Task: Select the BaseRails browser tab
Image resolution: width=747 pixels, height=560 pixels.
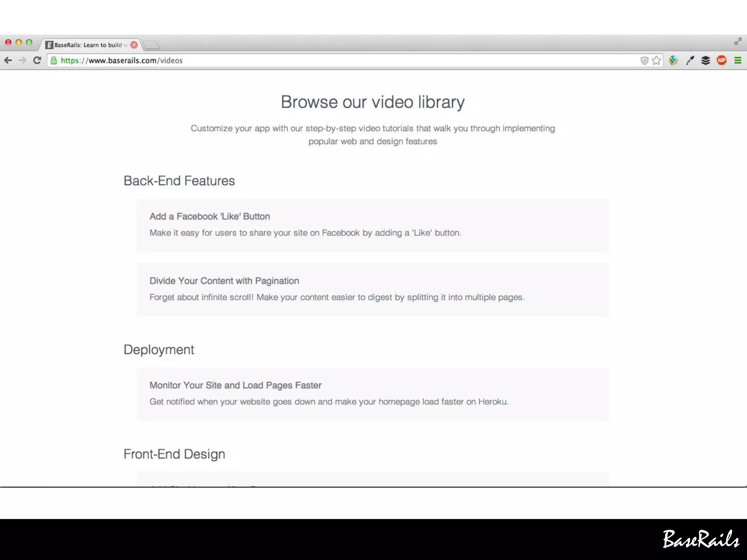Action: 88,45
